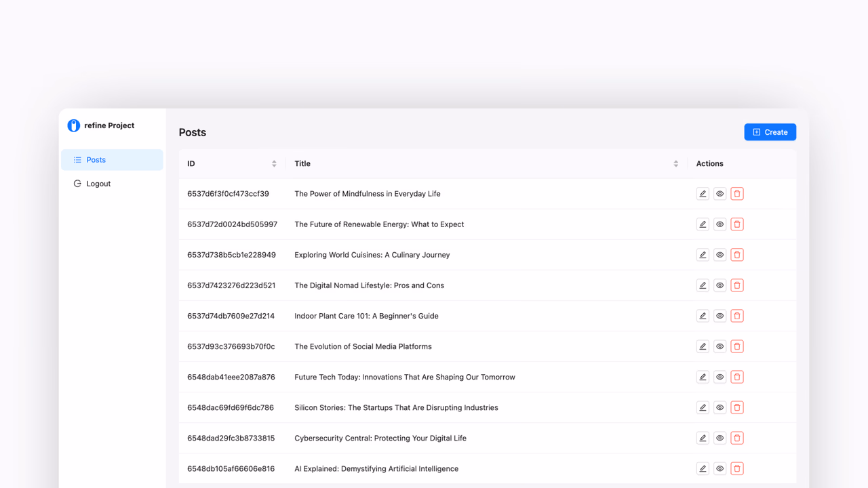This screenshot has height=488, width=868.
Task: Delete the 'Silicon Stories' post
Action: click(x=737, y=407)
